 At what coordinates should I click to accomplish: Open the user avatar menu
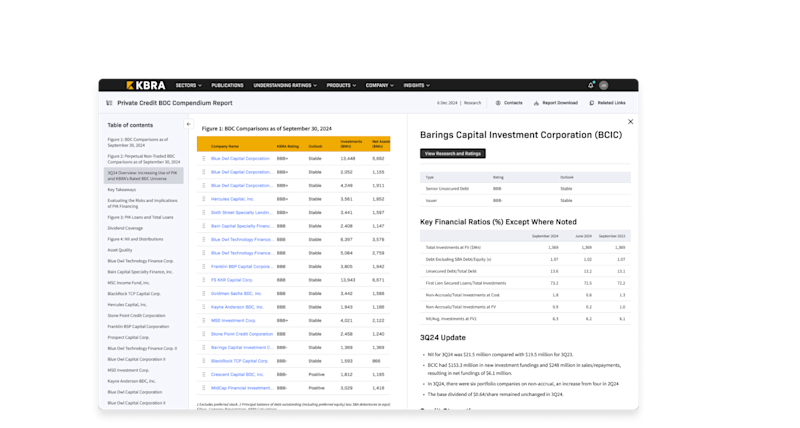[x=604, y=85]
